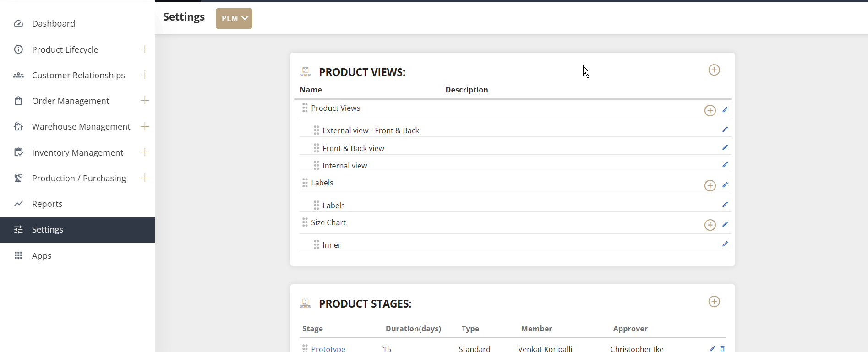Screen dimensions: 868x352
Task: Expand the Product Lifecycle menu
Action: pos(145,49)
